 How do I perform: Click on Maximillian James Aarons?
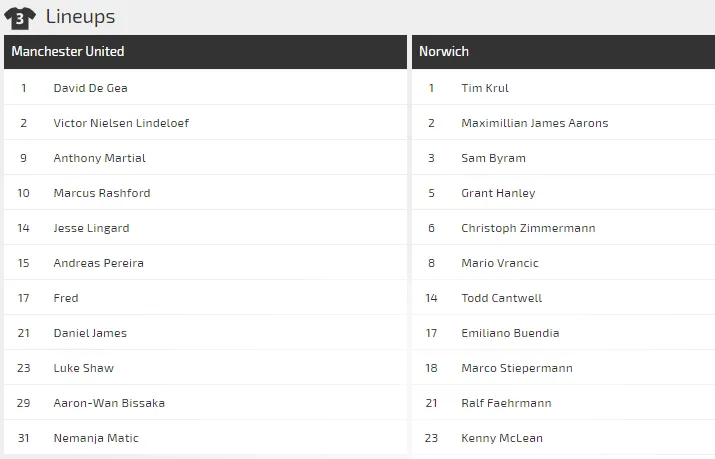point(534,123)
